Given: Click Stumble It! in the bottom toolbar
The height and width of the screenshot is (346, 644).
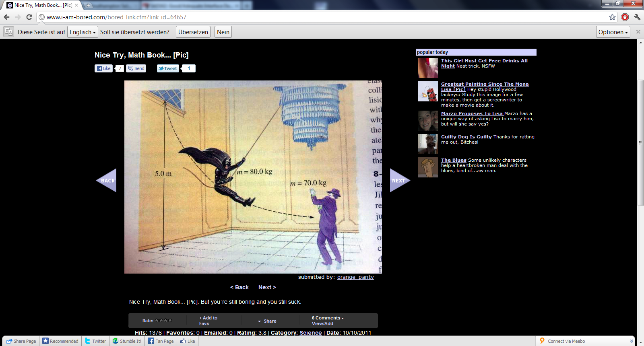Looking at the screenshot, I should (x=127, y=341).
